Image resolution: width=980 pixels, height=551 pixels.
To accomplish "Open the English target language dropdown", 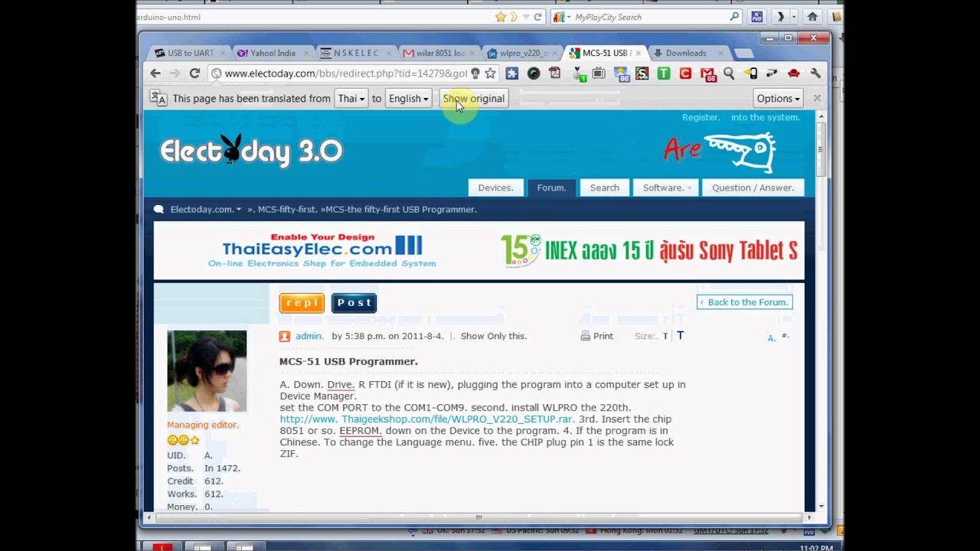I will coord(408,98).
